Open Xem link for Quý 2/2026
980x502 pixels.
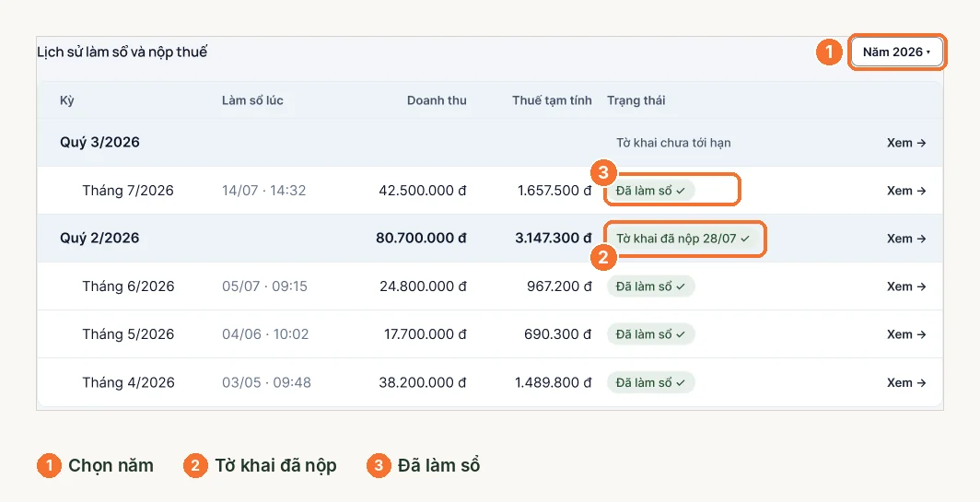pos(906,239)
